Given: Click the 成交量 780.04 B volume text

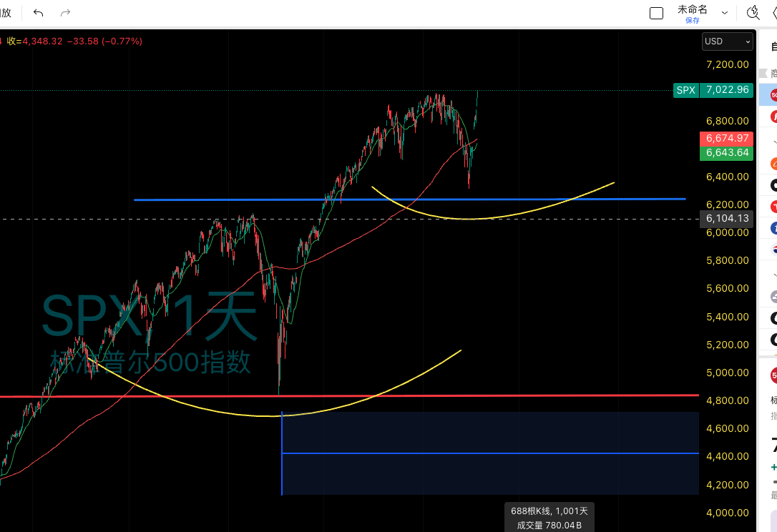Looking at the screenshot, I should tap(549, 526).
